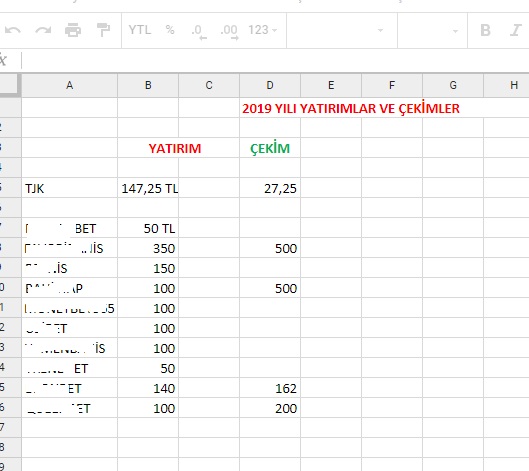Open the font family dropdown
Viewport: 529px width, 471px height.
coord(341,31)
